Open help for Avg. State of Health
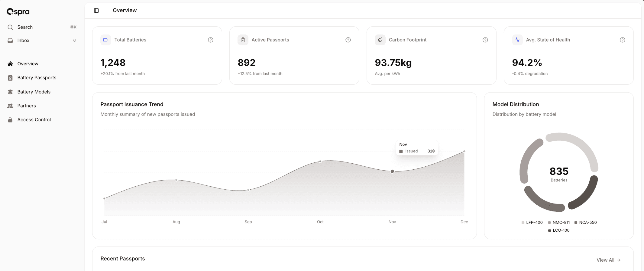This screenshot has height=271, width=644. click(623, 40)
